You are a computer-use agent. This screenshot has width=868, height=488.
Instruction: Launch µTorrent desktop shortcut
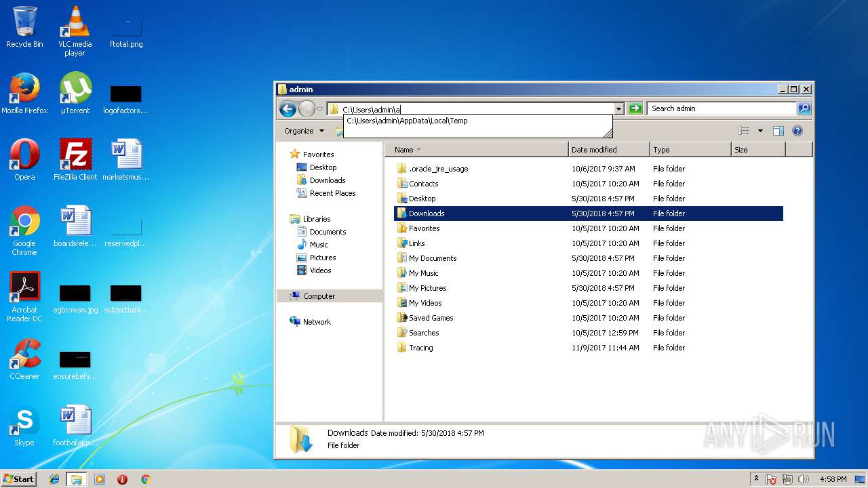[x=75, y=94]
